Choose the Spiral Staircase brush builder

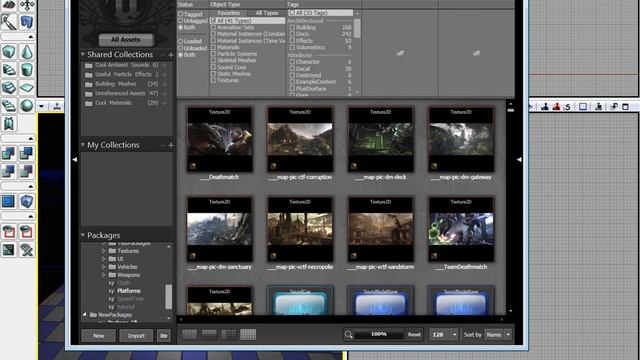9,106
